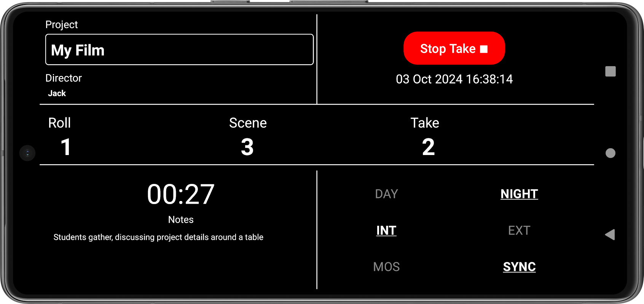
Task: Change the Scene number 3
Action: click(247, 147)
